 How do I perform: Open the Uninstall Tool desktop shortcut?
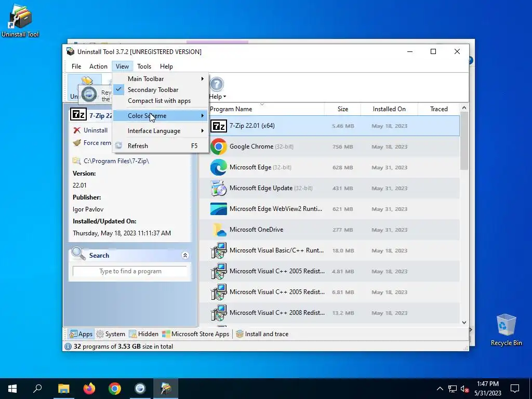[20, 20]
